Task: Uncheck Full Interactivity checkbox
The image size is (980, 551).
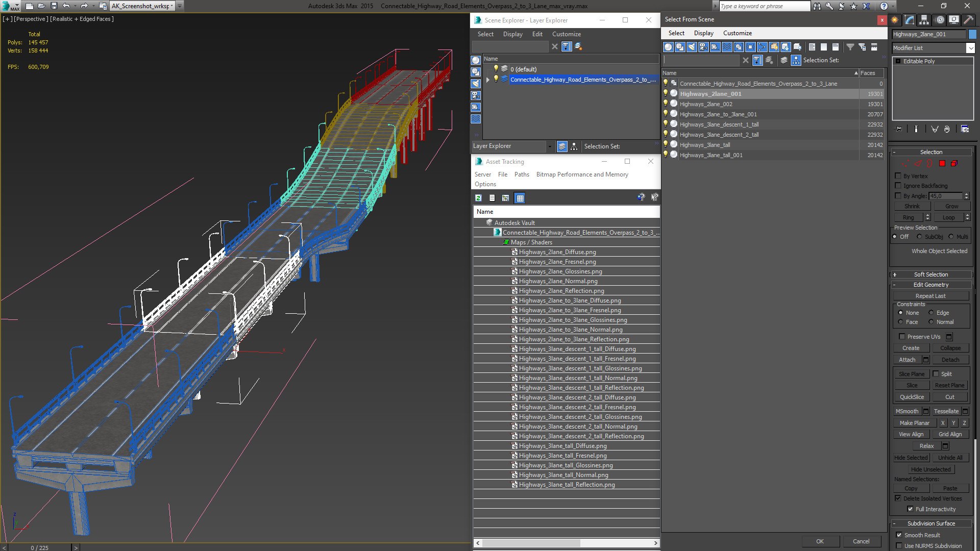Action: [x=910, y=509]
